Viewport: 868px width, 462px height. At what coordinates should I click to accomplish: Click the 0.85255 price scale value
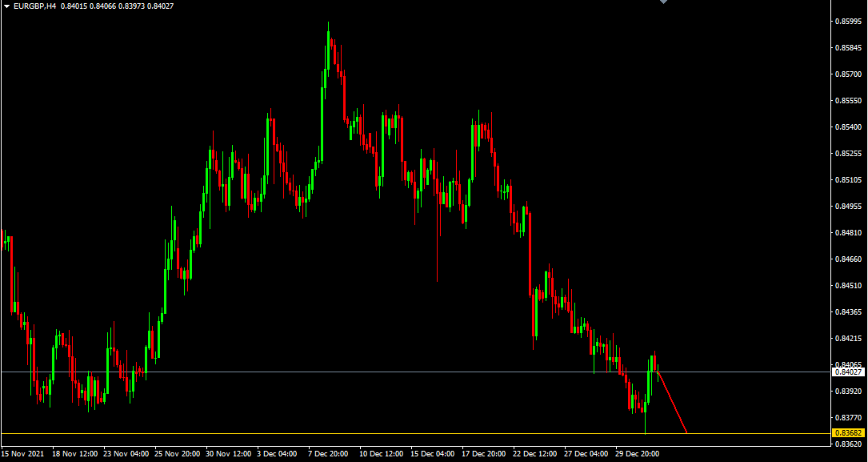click(x=849, y=154)
